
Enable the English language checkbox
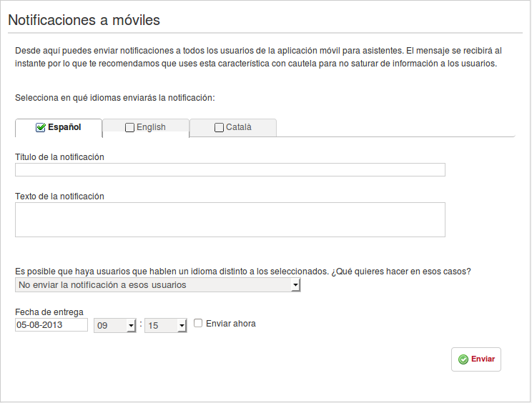coord(129,128)
